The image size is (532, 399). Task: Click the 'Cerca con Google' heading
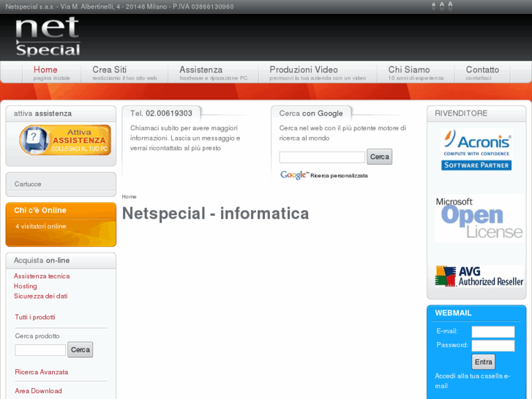tap(311, 113)
